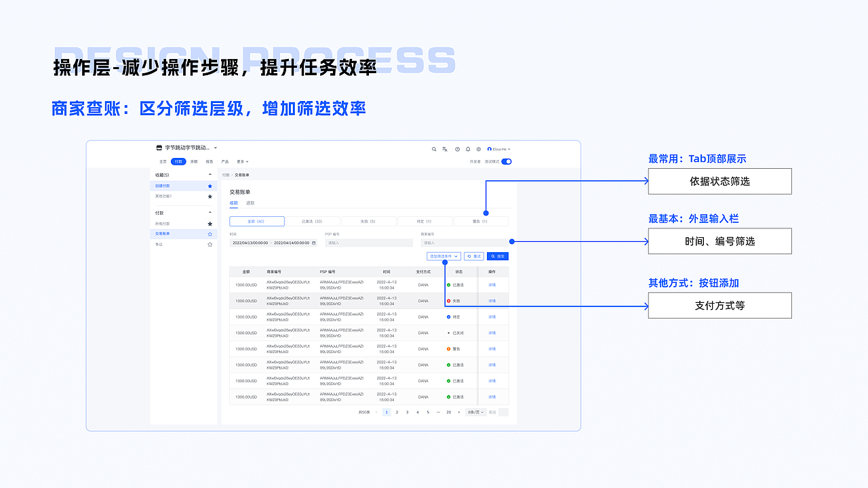
Task: Click the search icon in the top bar
Action: [434, 149]
